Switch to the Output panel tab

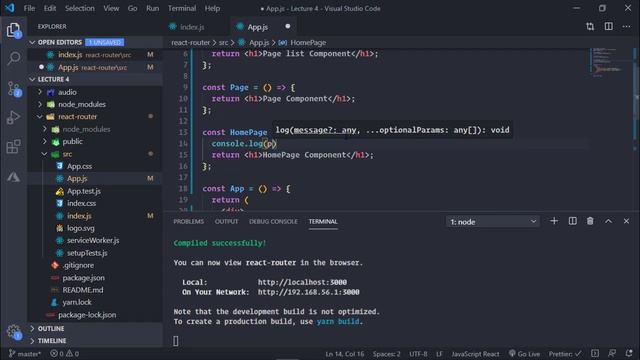[226, 221]
